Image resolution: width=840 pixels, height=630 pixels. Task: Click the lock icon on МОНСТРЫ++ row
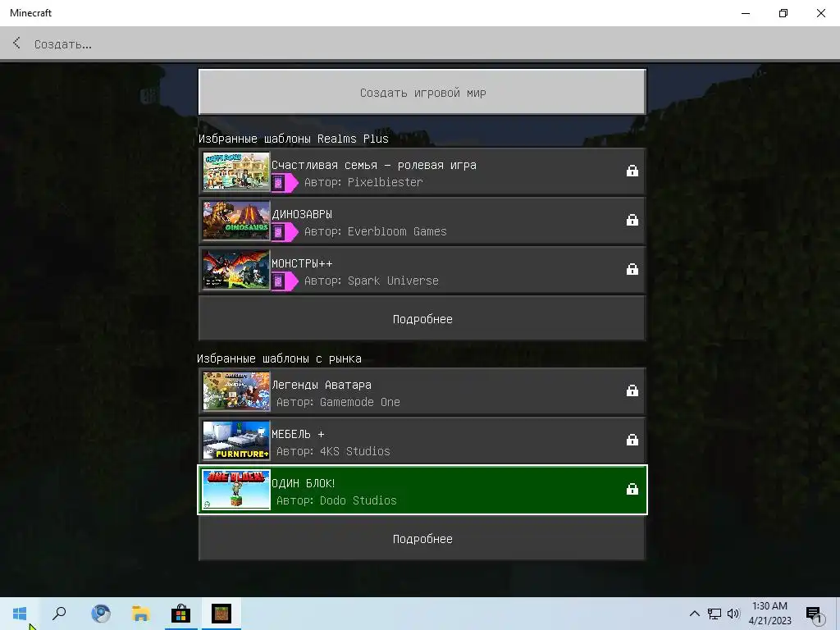point(632,269)
